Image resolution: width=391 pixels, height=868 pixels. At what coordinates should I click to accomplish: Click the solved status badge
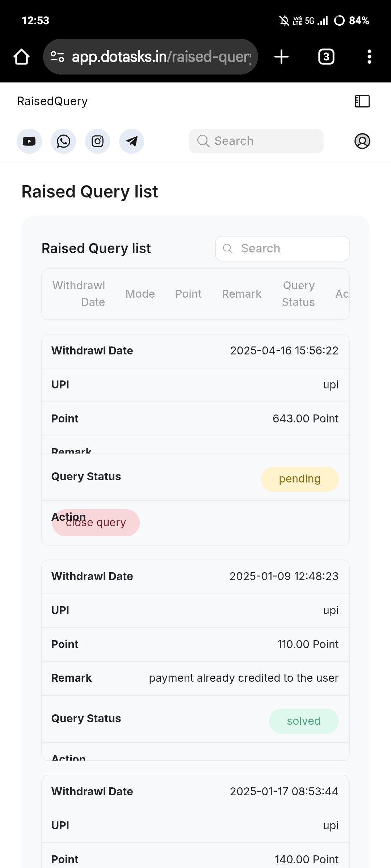[x=304, y=721]
